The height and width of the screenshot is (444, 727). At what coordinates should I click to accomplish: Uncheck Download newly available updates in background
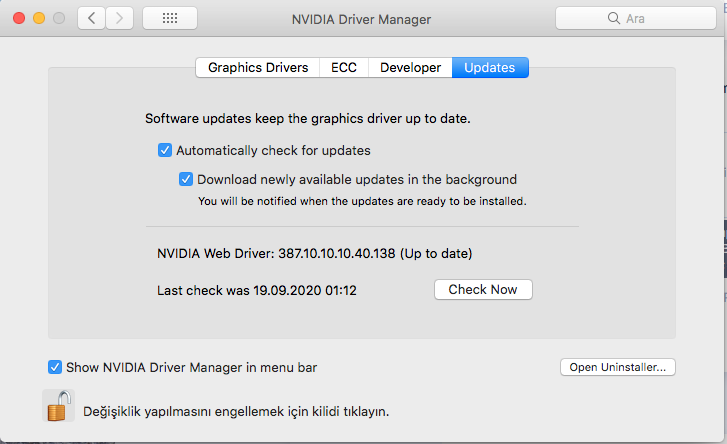pyautogui.click(x=186, y=180)
